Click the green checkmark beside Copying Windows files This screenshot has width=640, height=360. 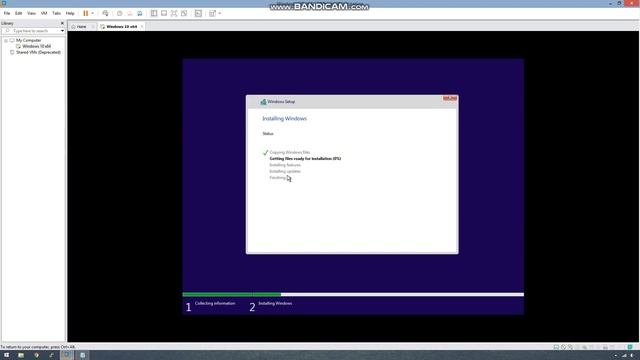tap(265, 152)
